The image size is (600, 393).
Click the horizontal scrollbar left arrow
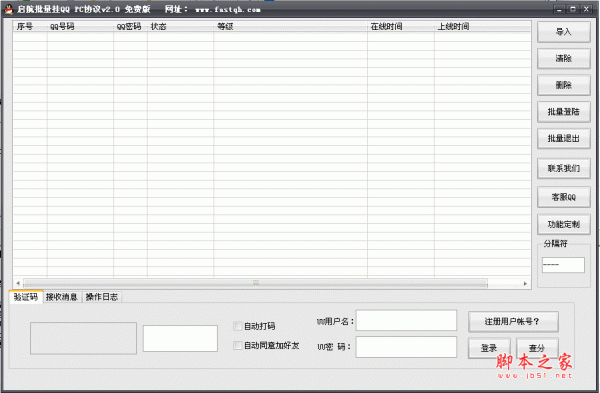[x=18, y=284]
